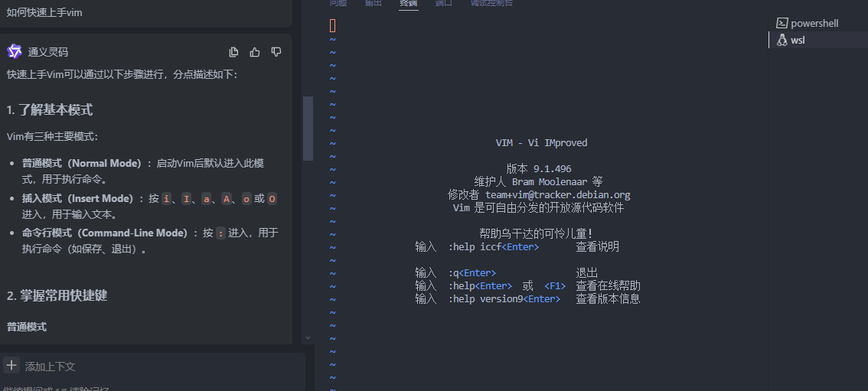Click 帮助乌干达的可怜儿童! line

536,233
